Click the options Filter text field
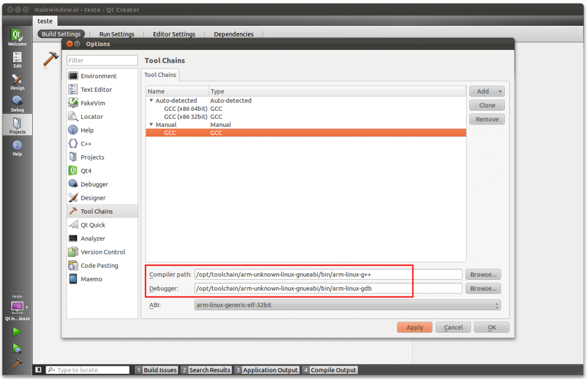 (102, 60)
